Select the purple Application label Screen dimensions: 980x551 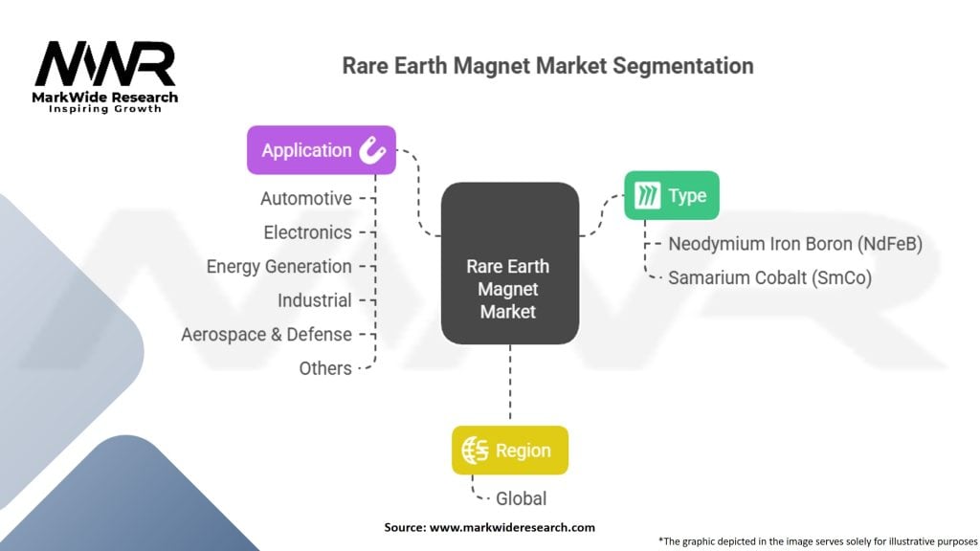coord(306,150)
